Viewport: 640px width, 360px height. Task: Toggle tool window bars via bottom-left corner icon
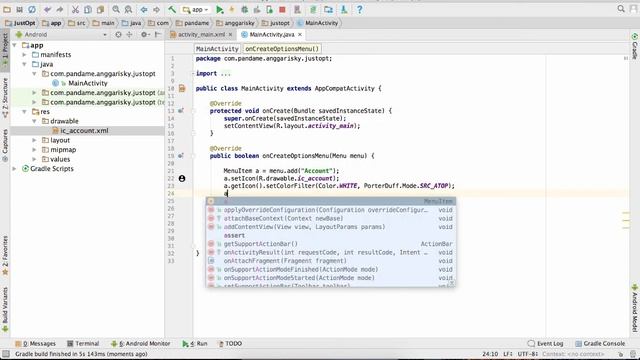(6, 354)
